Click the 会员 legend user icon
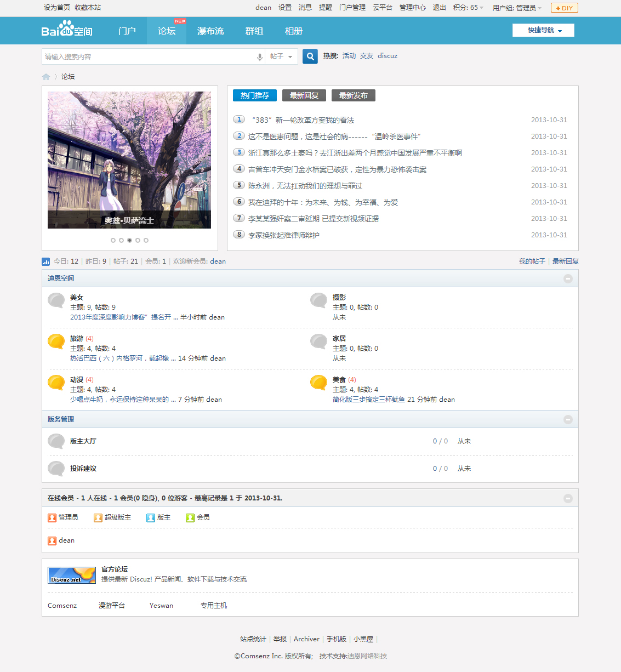The image size is (621, 672). [190, 517]
